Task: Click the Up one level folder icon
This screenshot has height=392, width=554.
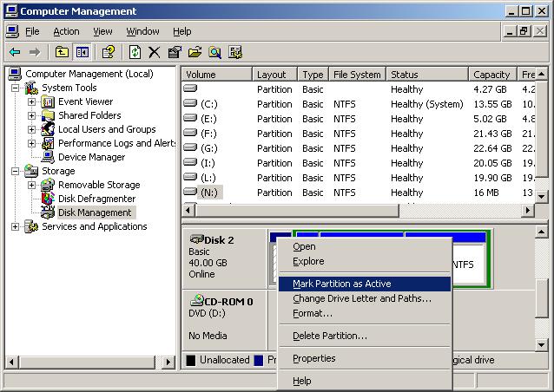Action: (x=63, y=53)
